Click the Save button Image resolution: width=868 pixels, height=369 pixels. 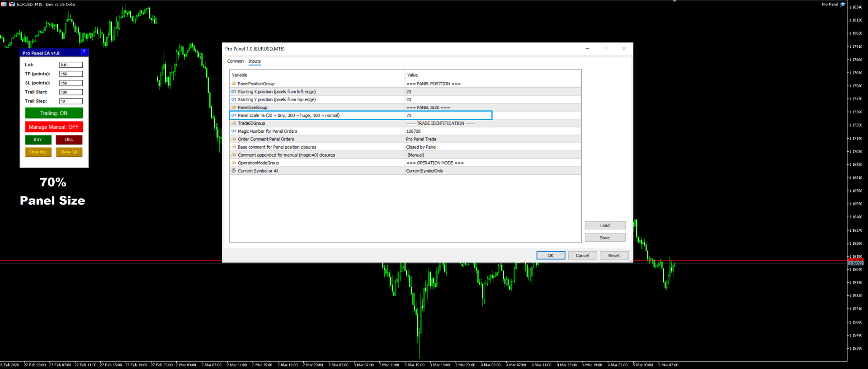point(605,238)
